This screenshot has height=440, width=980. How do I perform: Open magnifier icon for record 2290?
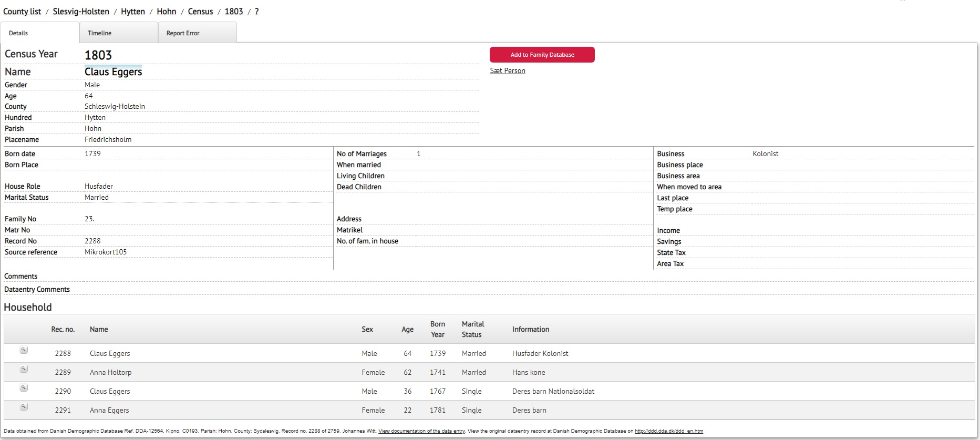24,388
